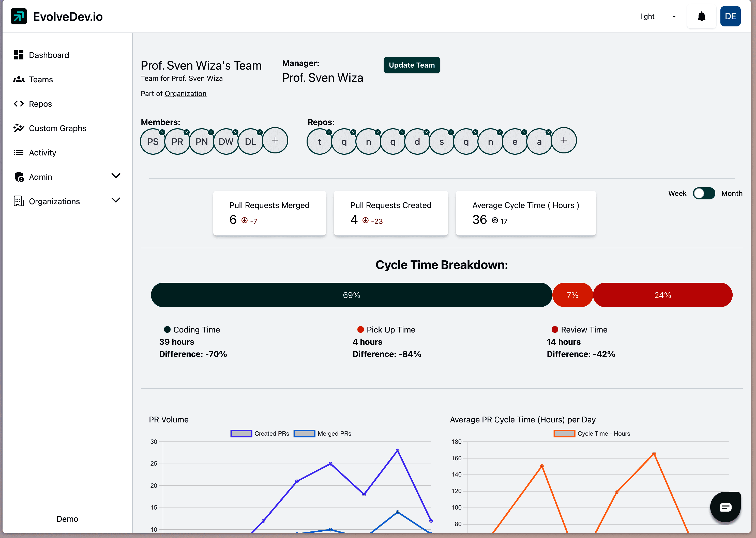The width and height of the screenshot is (756, 538).
Task: Click the DW member avatar
Action: coord(226,142)
